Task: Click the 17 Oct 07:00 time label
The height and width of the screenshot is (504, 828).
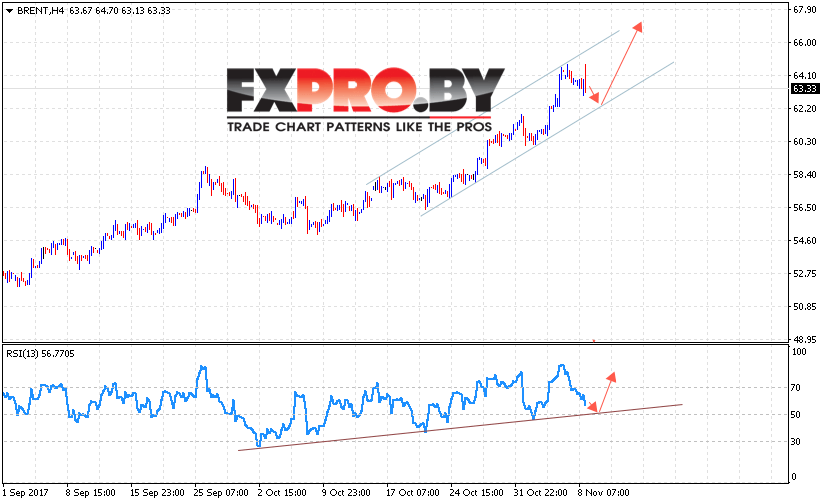Action: (x=412, y=493)
